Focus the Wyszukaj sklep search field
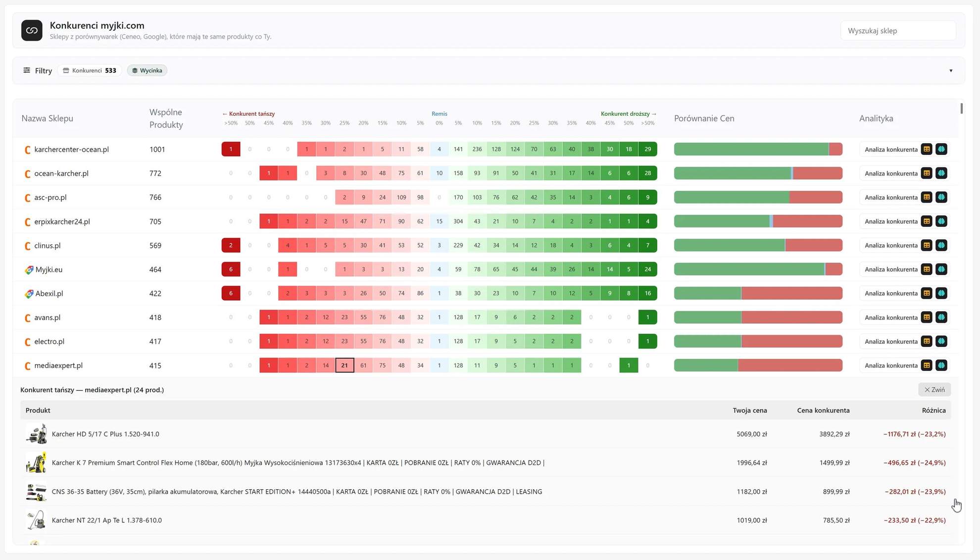Image resolution: width=980 pixels, height=560 pixels. pyautogui.click(x=898, y=31)
